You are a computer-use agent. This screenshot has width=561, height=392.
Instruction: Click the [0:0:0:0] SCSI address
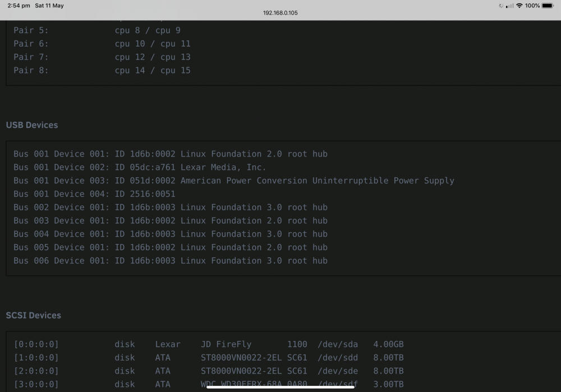pos(36,344)
